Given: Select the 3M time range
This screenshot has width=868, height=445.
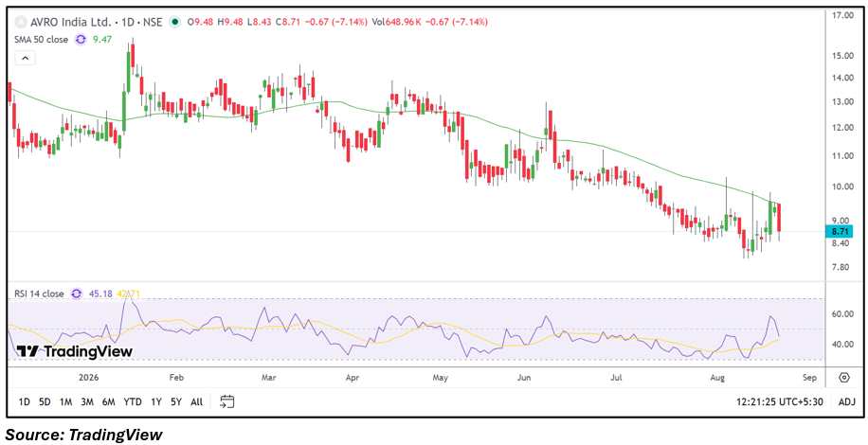Looking at the screenshot, I should point(87,401).
